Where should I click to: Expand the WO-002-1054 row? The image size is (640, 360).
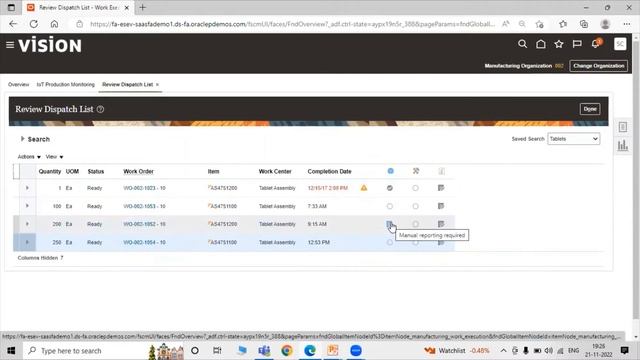point(27,242)
